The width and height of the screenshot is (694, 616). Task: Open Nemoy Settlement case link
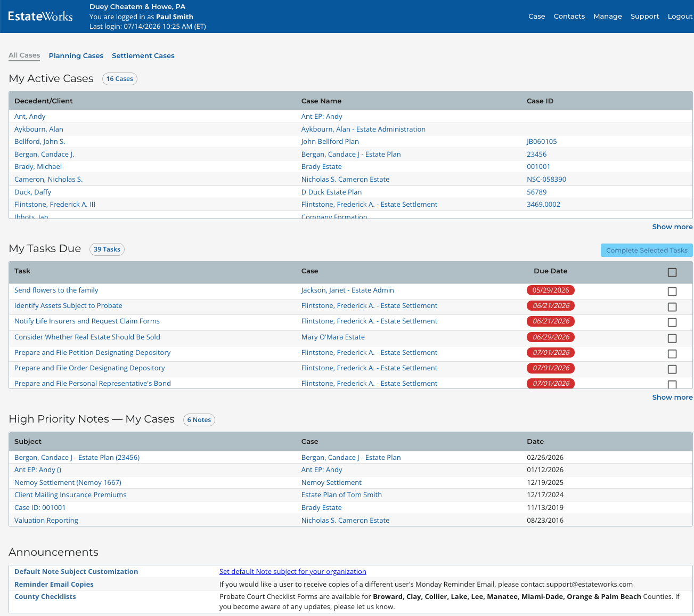click(x=331, y=482)
